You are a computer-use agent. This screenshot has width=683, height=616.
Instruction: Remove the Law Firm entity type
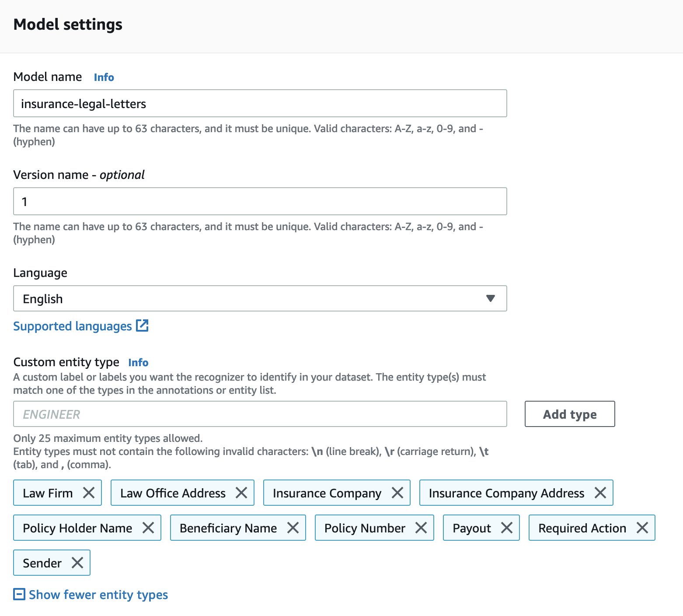(x=89, y=493)
